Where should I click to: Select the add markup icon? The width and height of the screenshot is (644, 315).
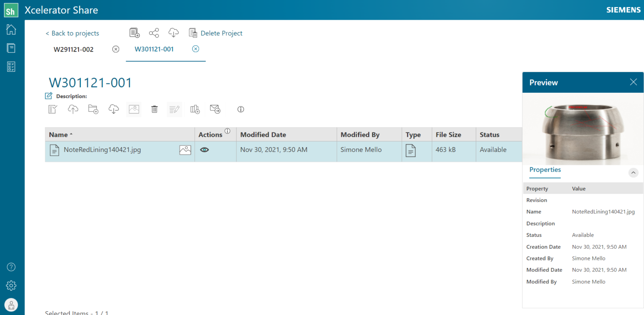point(174,109)
